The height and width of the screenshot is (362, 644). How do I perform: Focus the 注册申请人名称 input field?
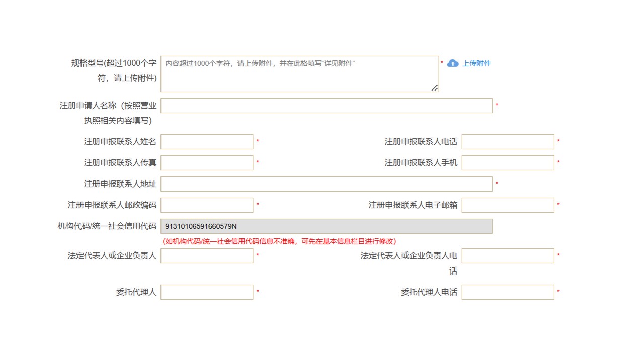pyautogui.click(x=326, y=106)
